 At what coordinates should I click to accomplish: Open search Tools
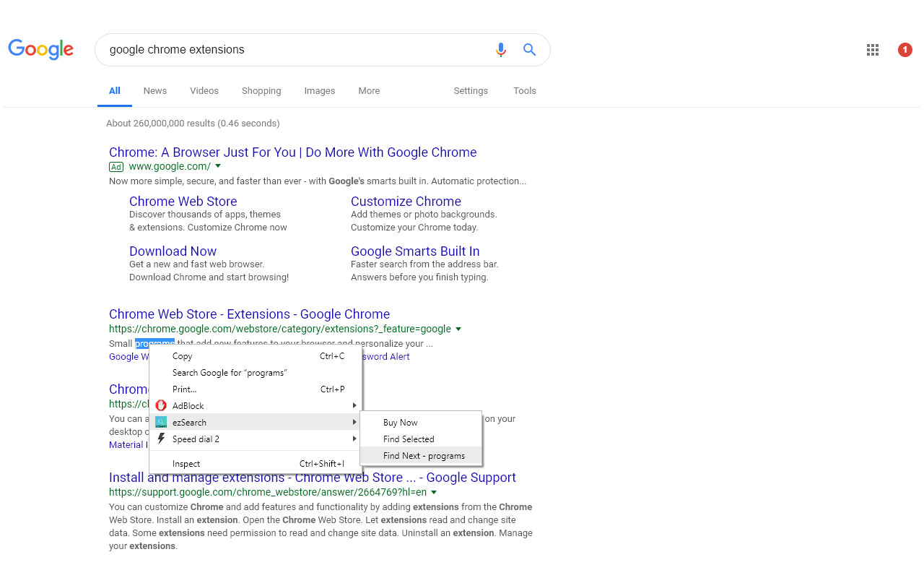click(525, 91)
